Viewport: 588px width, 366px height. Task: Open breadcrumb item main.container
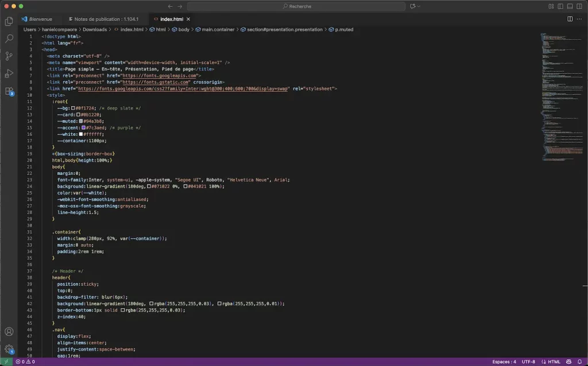pos(216,29)
